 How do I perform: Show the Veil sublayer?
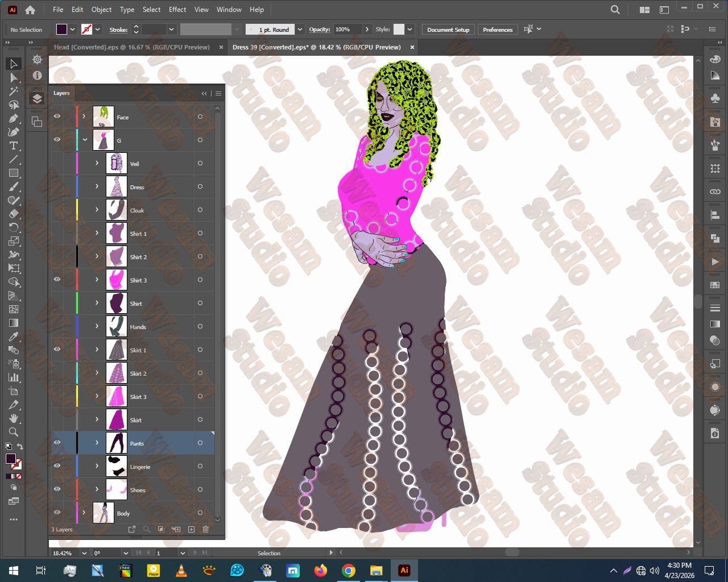(x=57, y=163)
